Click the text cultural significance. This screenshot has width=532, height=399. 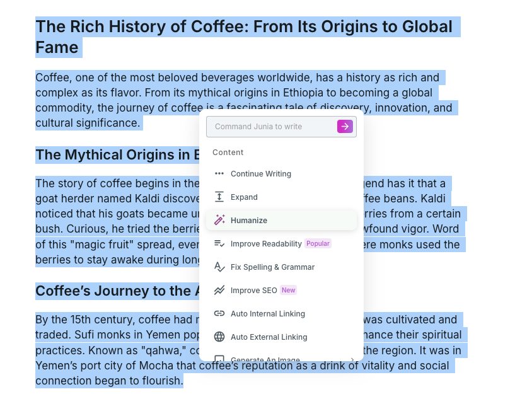(88, 123)
